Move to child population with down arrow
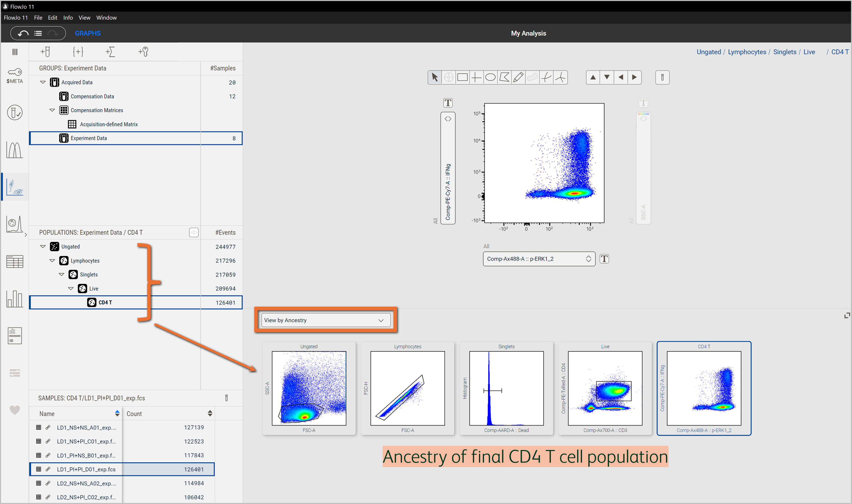Viewport: 852px width, 504px height. point(607,77)
